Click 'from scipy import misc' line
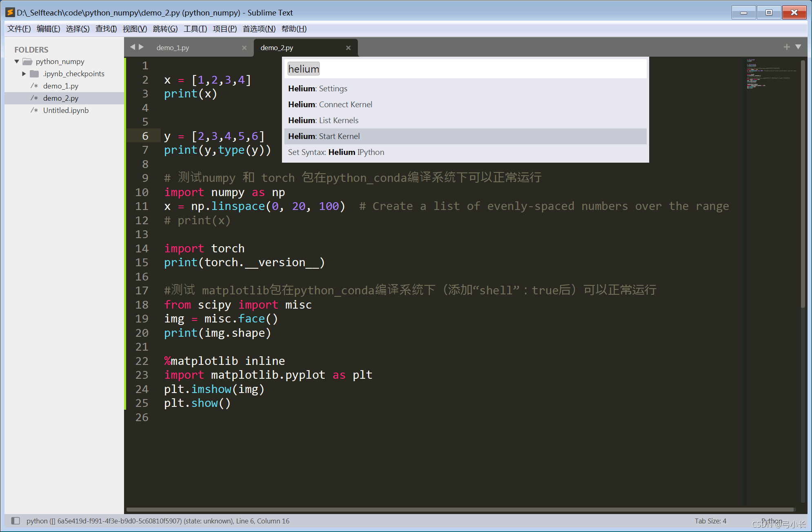The width and height of the screenshot is (812, 532). click(238, 305)
